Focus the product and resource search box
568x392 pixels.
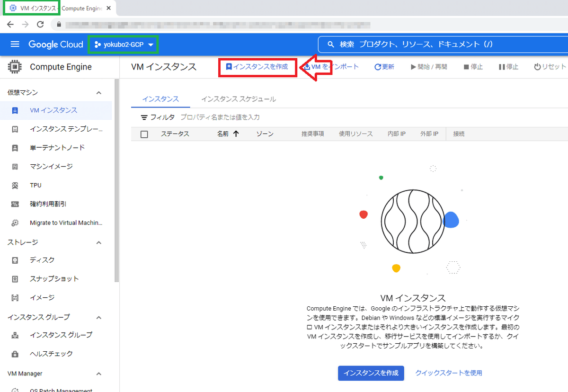443,45
